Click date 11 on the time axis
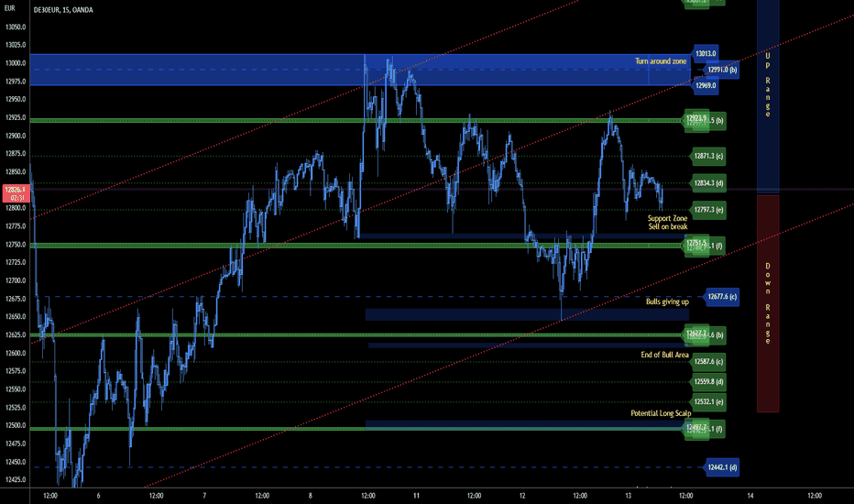Screen dimensions: 854x504 [x=416, y=496]
